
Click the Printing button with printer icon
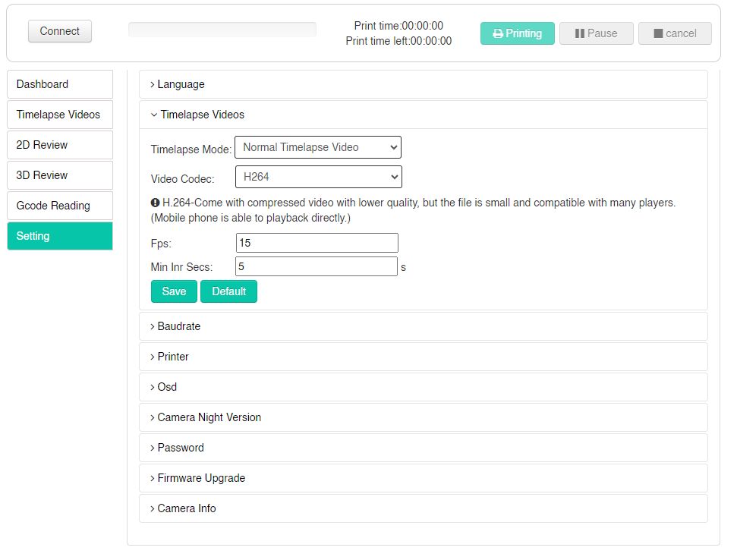pos(518,33)
